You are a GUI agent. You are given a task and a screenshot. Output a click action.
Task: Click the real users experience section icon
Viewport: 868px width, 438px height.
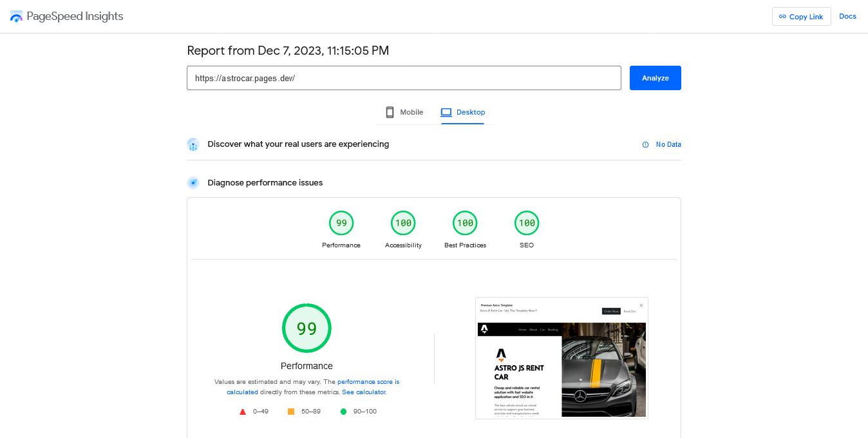[193, 144]
